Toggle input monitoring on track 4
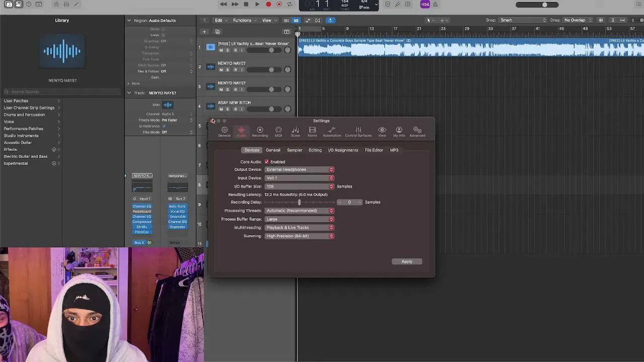This screenshot has width=644, height=362. point(242,109)
